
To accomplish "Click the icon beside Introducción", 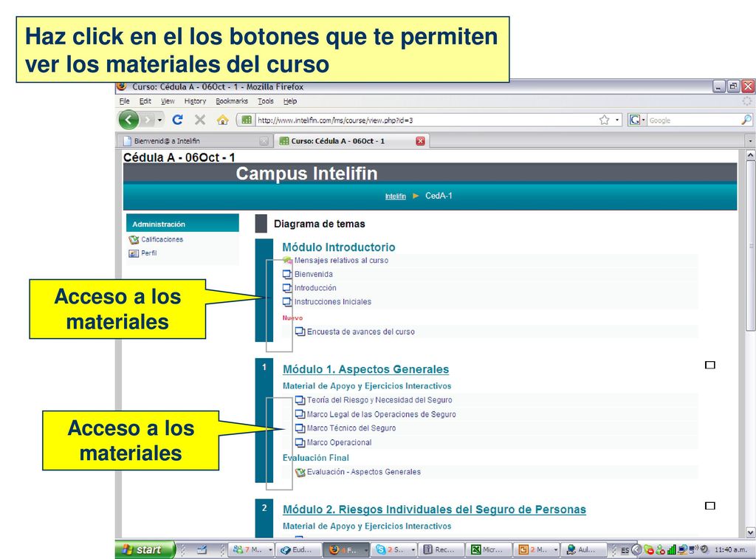I will pos(287,288).
